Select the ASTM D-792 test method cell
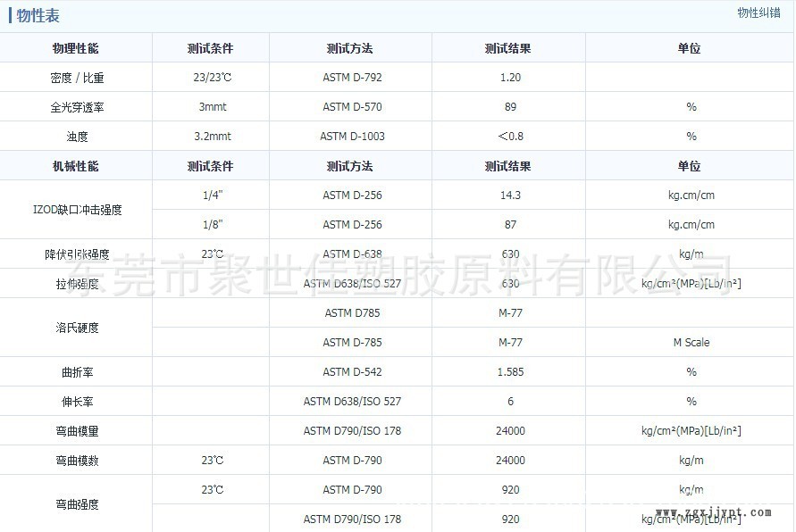Image resolution: width=796 pixels, height=532 pixels. pyautogui.click(x=350, y=78)
